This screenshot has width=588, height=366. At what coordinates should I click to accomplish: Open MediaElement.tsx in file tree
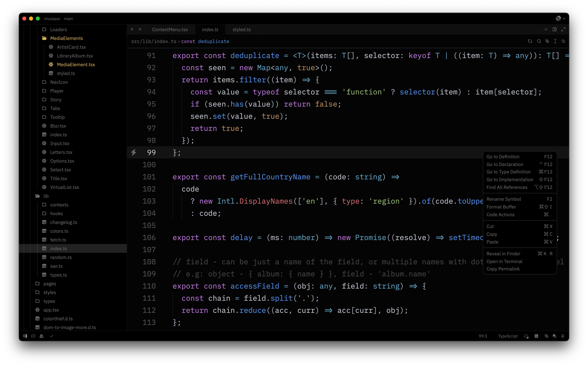pos(76,65)
